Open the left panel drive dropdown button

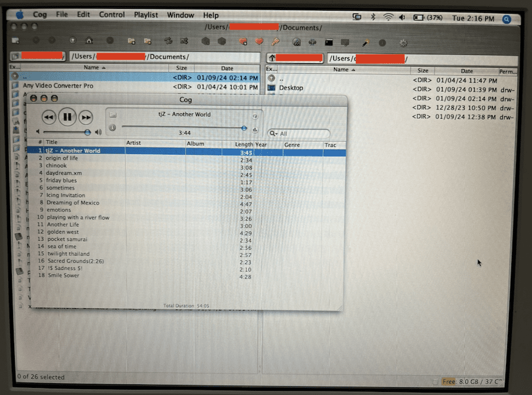click(x=38, y=56)
